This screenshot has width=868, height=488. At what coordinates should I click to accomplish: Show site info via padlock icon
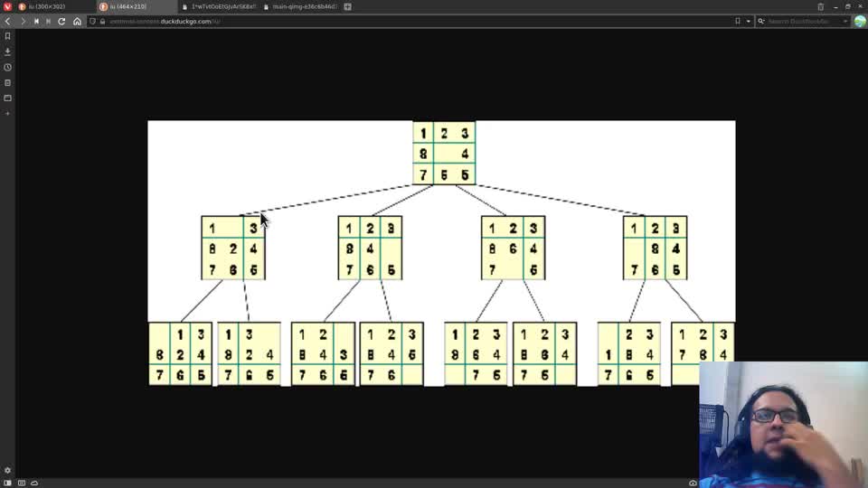point(102,21)
